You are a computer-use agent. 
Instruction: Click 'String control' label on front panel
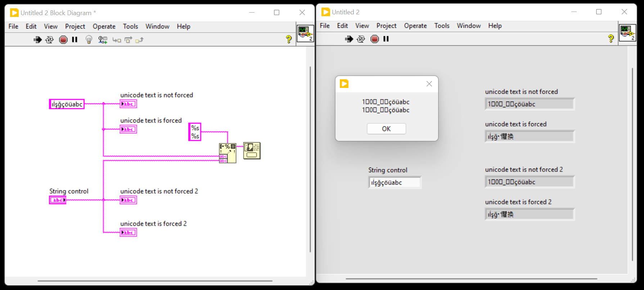click(x=388, y=170)
